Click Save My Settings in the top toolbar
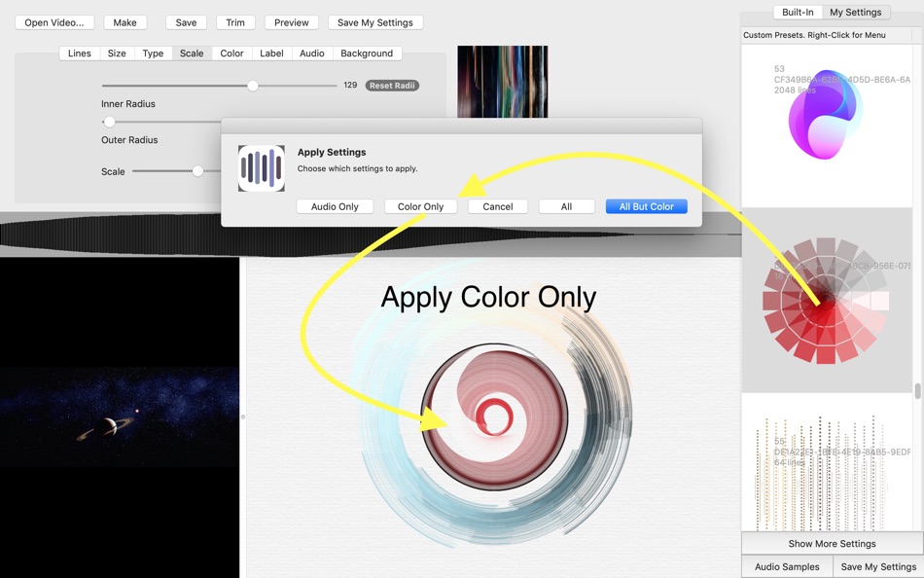 coord(374,22)
